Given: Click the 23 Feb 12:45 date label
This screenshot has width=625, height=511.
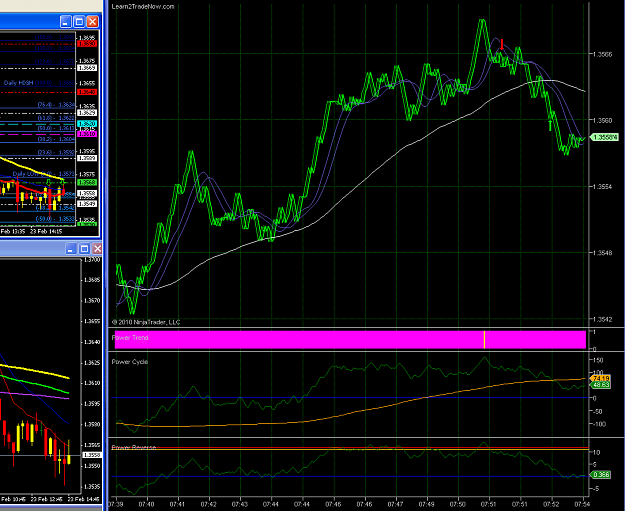Looking at the screenshot, I should click(x=46, y=499).
